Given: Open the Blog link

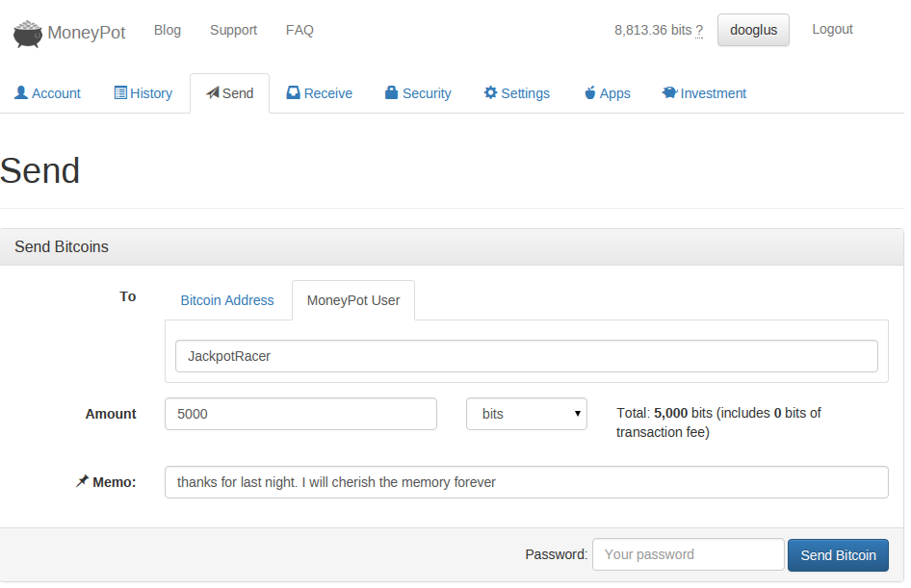Looking at the screenshot, I should (x=168, y=30).
